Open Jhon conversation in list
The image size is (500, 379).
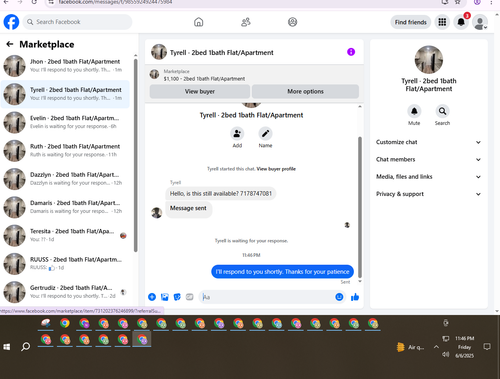[65, 66]
